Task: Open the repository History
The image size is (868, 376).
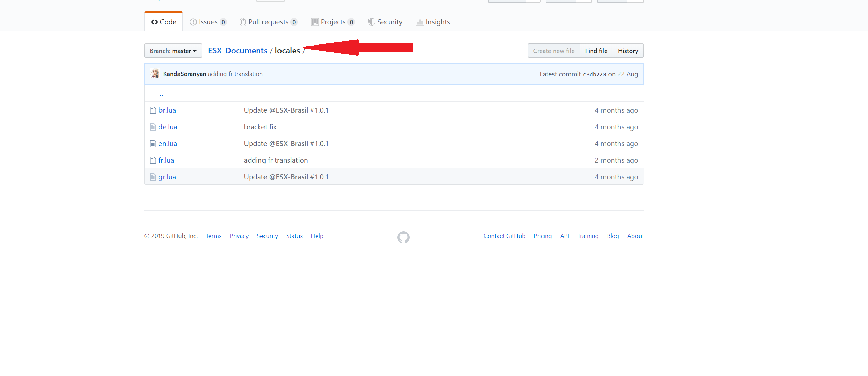Action: (x=628, y=50)
